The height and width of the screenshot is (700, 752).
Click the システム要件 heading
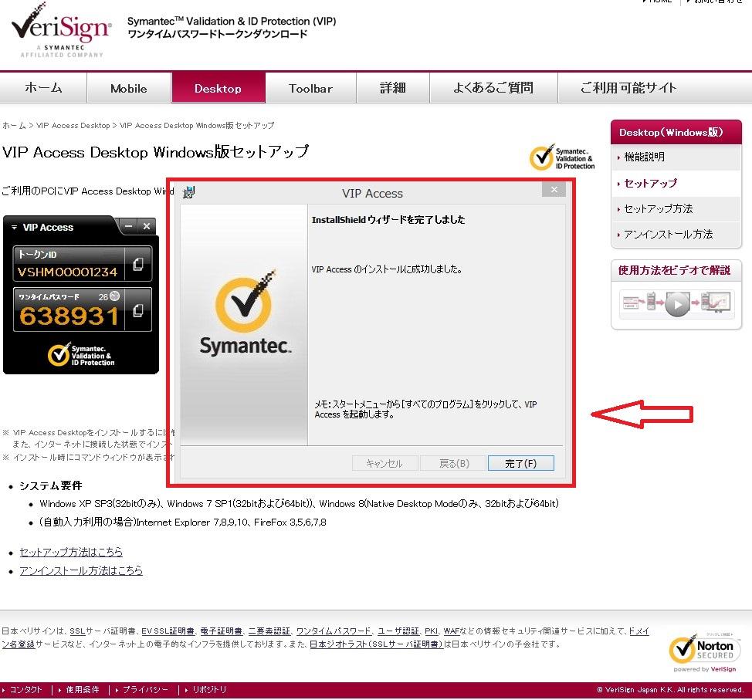(50, 485)
